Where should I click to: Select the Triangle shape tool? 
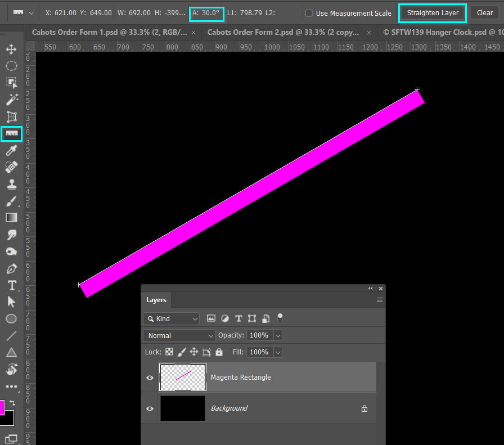point(11,352)
